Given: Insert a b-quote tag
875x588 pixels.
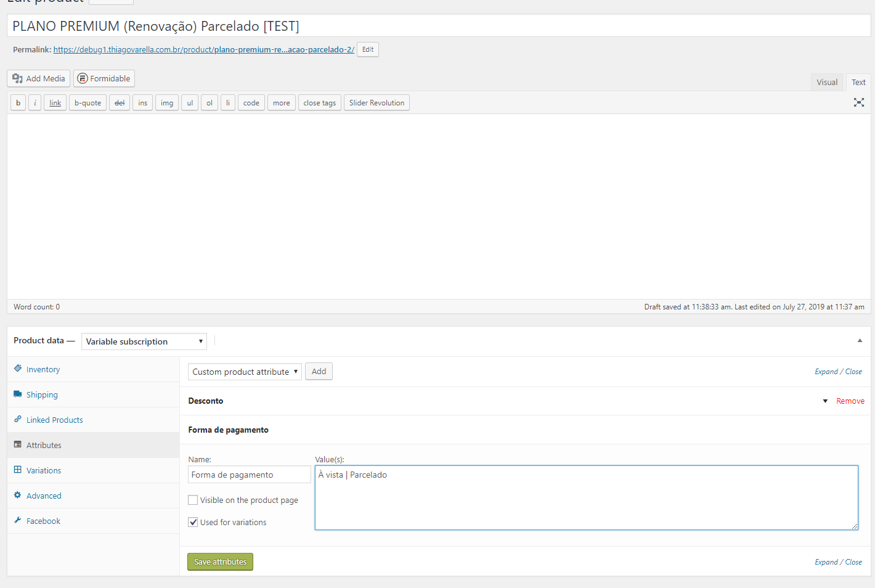Looking at the screenshot, I should pyautogui.click(x=88, y=103).
